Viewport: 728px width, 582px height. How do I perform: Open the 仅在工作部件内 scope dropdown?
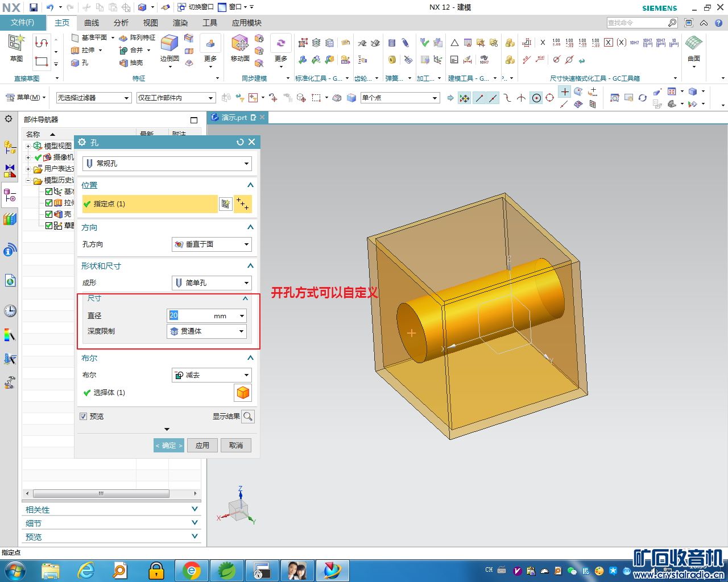[x=176, y=98]
